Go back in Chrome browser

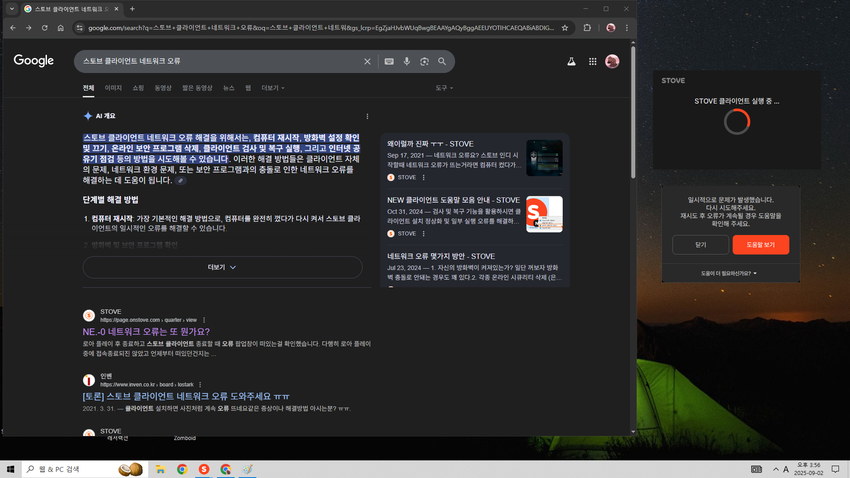13,28
